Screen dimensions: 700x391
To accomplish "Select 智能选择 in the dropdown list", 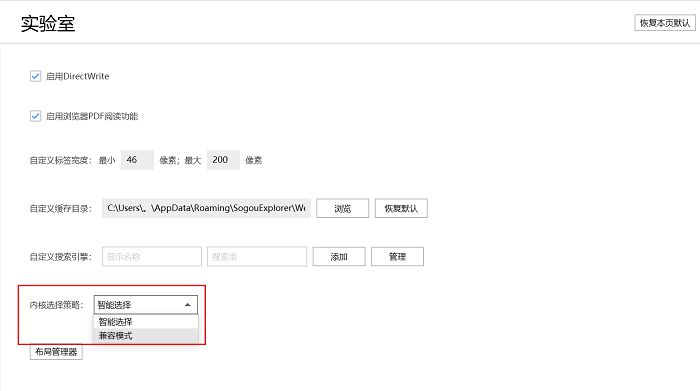I will [146, 322].
